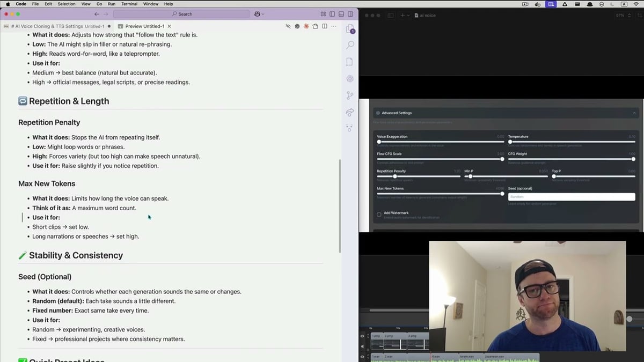Viewport: 644px width, 362px height.
Task: Click the round dark globe icon in the editor toolbar
Action: coord(297,26)
